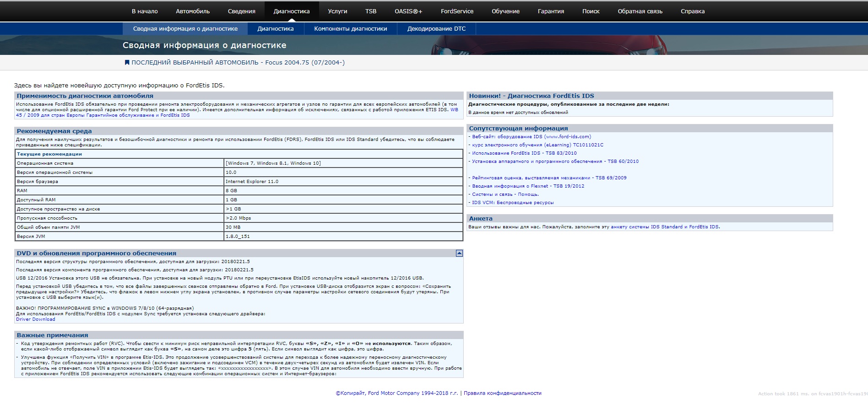
Task: Click the JVM version value 1.8.0_151
Action: (x=343, y=236)
